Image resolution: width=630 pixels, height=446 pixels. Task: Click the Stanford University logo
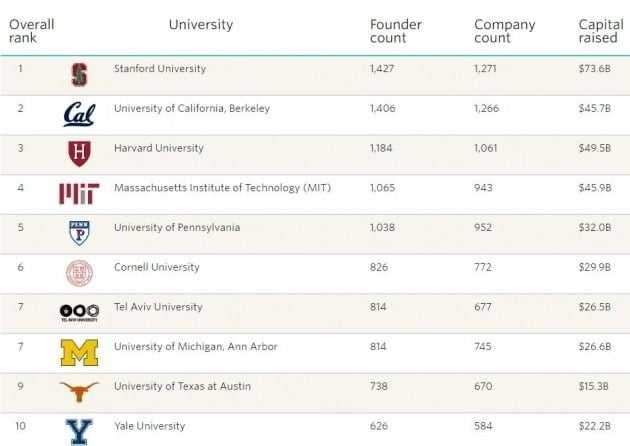[79, 74]
